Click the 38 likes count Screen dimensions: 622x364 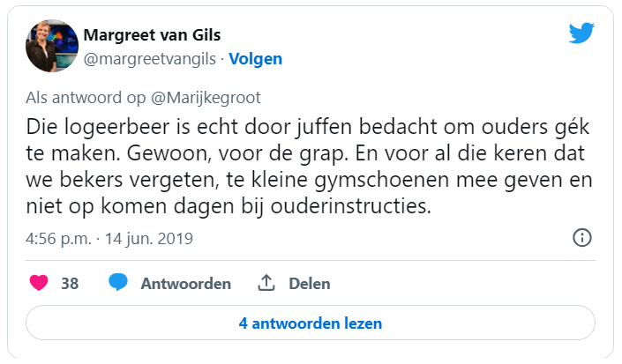tap(70, 284)
